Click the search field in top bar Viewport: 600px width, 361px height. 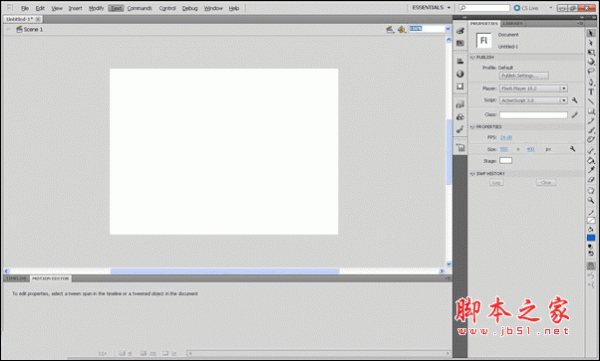coord(484,8)
